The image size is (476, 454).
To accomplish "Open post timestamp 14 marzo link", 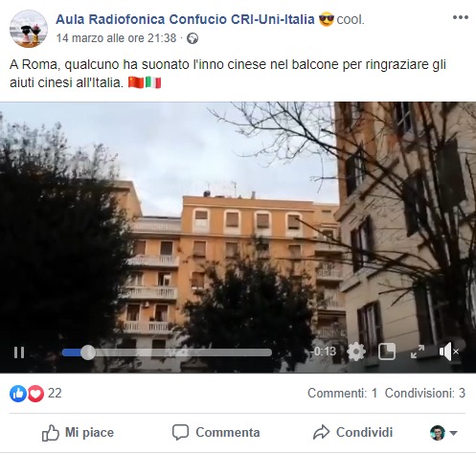I will (116, 38).
